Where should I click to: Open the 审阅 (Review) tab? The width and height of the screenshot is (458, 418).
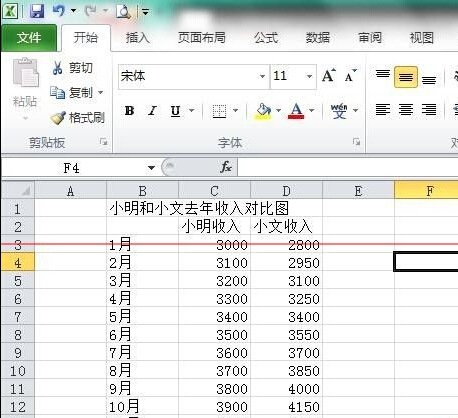pyautogui.click(x=370, y=37)
